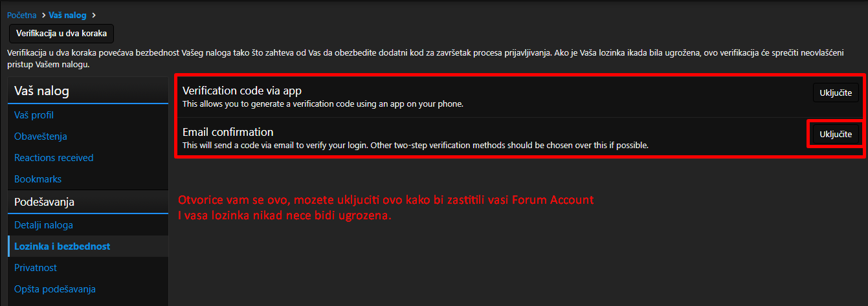Open Vaš nalog breadcrumb link
Screen dimensions: 868x306
pos(69,15)
